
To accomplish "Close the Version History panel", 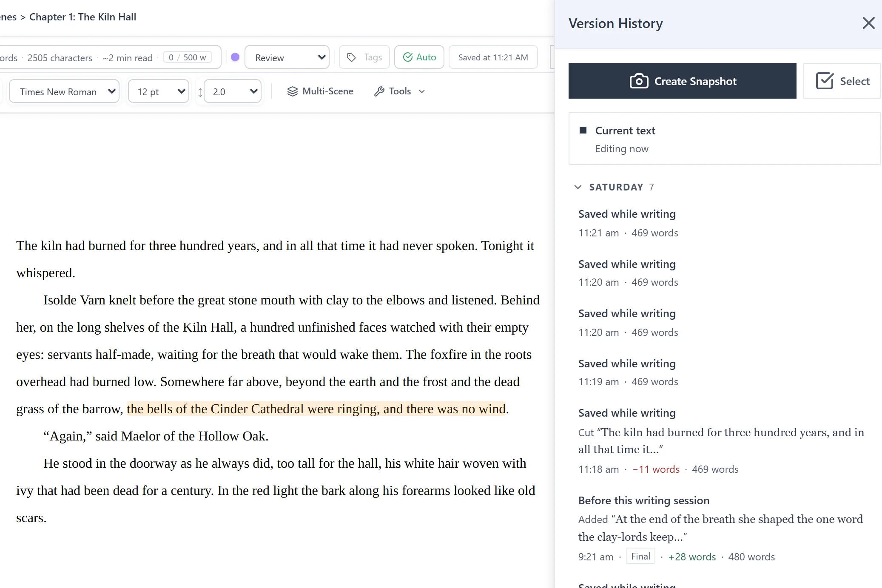I will pyautogui.click(x=868, y=23).
